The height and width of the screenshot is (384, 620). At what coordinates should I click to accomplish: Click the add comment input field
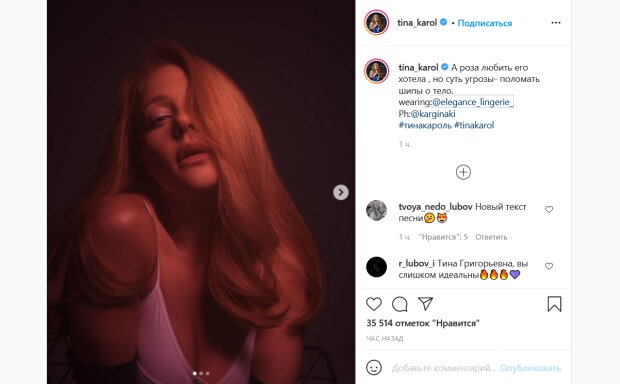444,368
